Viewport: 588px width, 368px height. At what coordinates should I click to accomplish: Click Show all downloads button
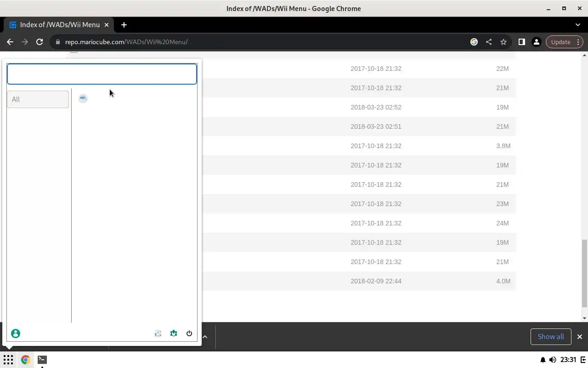[551, 337]
